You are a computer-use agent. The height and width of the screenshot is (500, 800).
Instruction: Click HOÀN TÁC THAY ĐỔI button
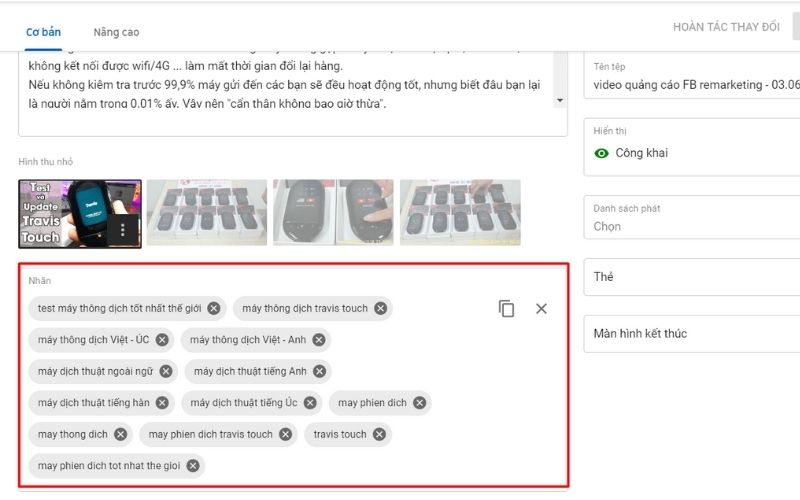[x=727, y=27]
